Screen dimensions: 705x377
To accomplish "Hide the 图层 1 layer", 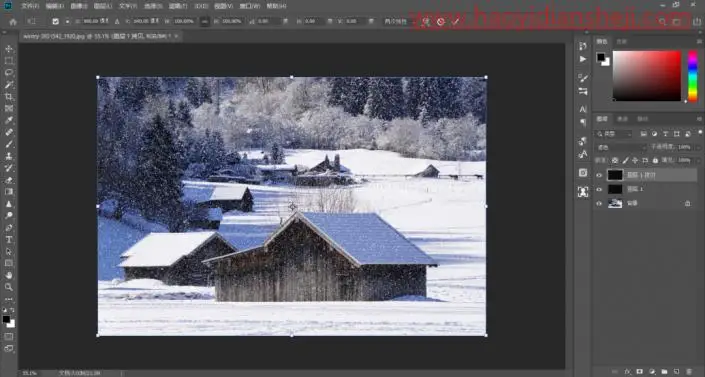I will pyautogui.click(x=599, y=189).
